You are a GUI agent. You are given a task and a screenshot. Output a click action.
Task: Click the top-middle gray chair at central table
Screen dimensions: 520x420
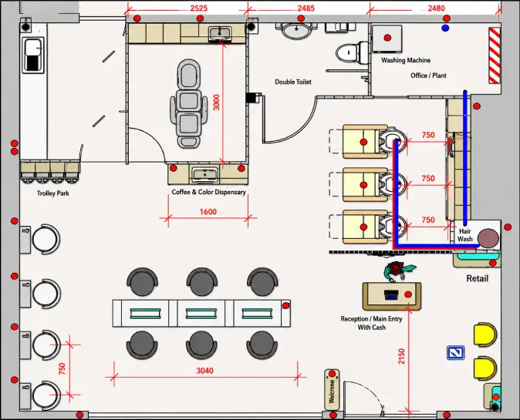coord(202,282)
